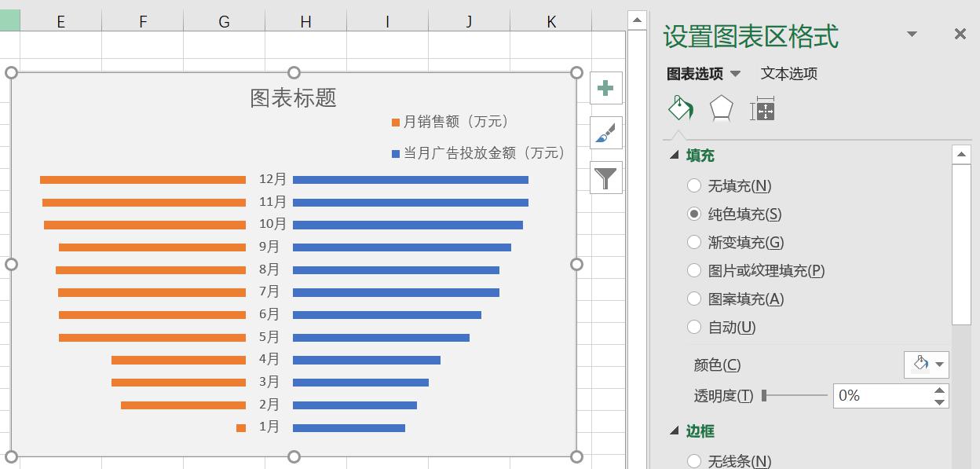Select the 图案填充(A) radio button
The height and width of the screenshot is (469, 980).
pos(694,299)
